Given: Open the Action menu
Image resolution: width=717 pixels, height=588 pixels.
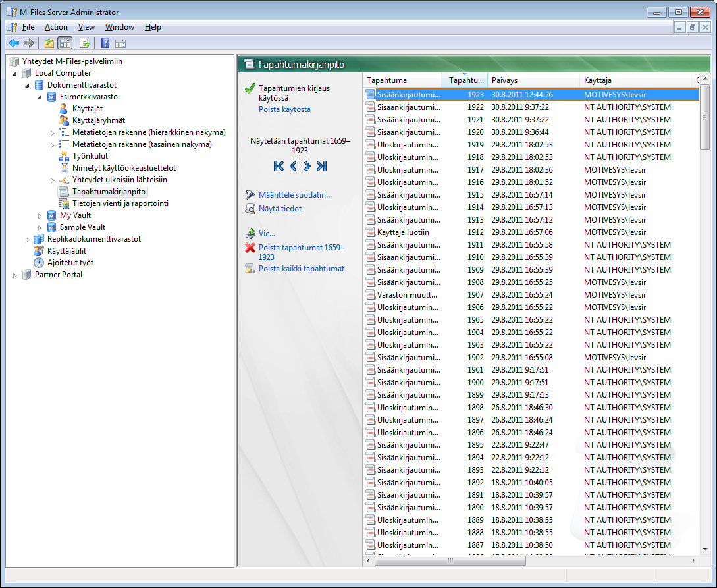Looking at the screenshot, I should point(56,27).
